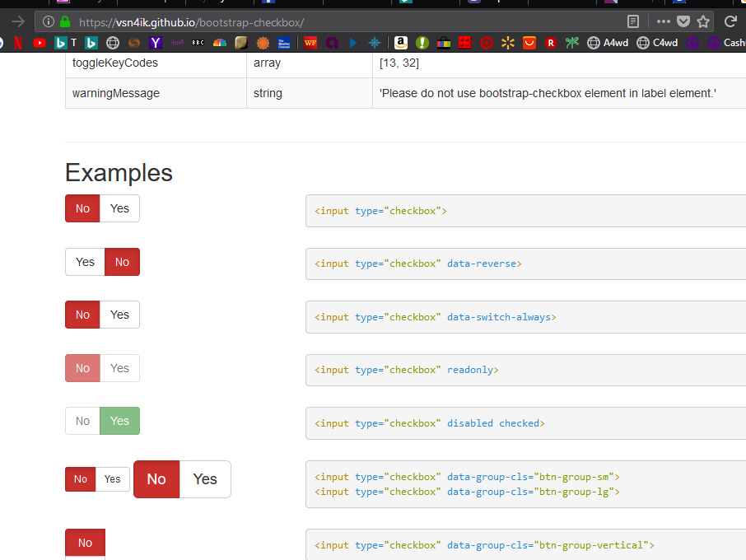Click Yes on the large btn-group-lg toggle

coord(205,479)
